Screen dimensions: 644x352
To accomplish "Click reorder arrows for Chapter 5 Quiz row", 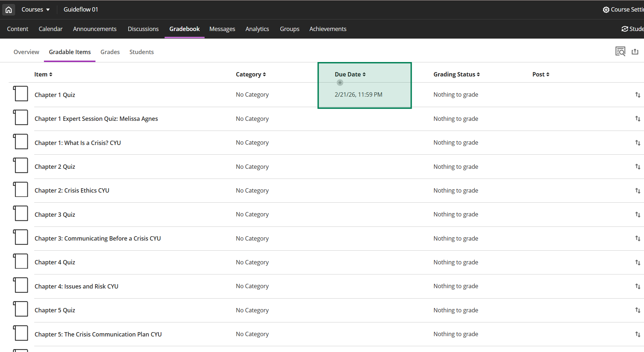I will tap(638, 311).
